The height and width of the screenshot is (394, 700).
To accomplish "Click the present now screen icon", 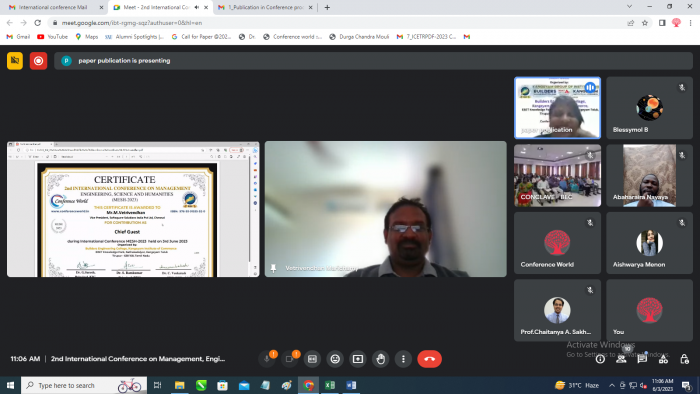I will (358, 359).
